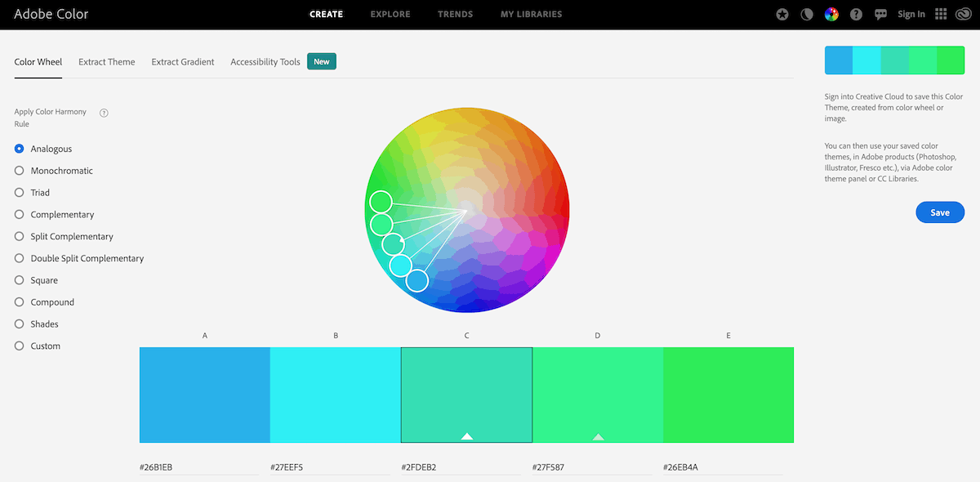Screen dimensions: 980x482
Task: Switch to the Extract Gradient tab
Action: click(x=183, y=62)
